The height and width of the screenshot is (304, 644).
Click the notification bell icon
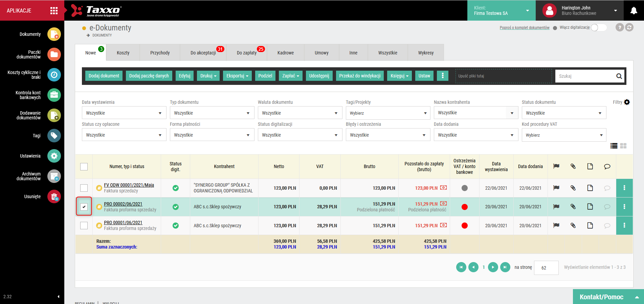click(634, 10)
